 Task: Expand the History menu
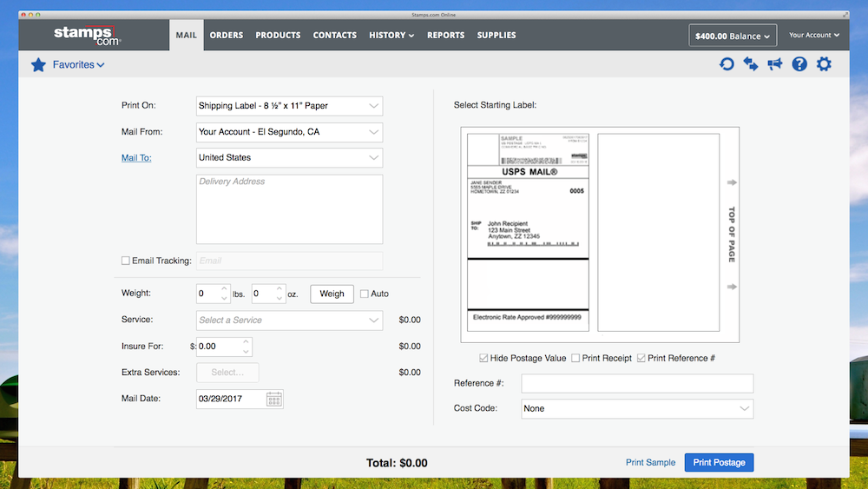pyautogui.click(x=391, y=35)
